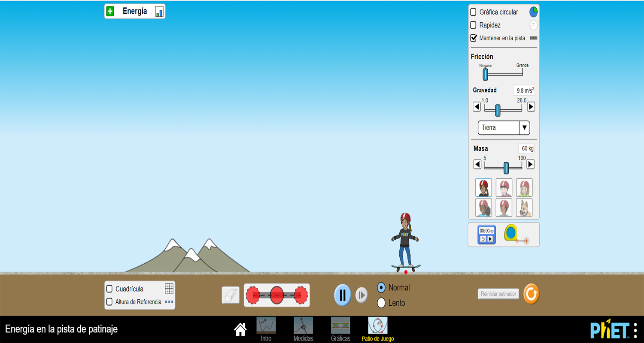Select the Lento speed option
The image size is (644, 343).
pyautogui.click(x=381, y=303)
